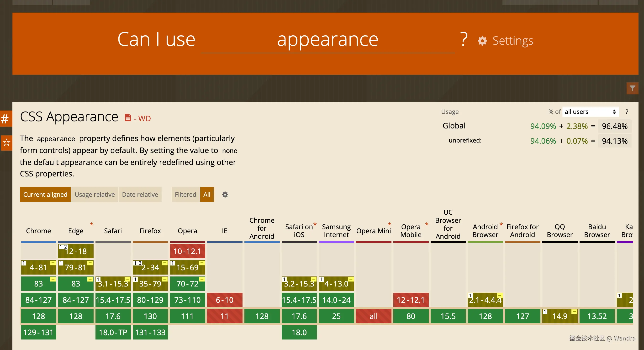
Task: Click Samsung Internet 14.0-24 cell
Action: coord(337,300)
